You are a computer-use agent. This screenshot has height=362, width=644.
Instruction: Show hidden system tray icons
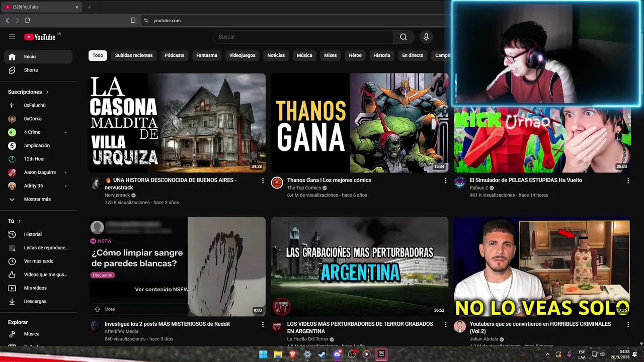click(547, 354)
